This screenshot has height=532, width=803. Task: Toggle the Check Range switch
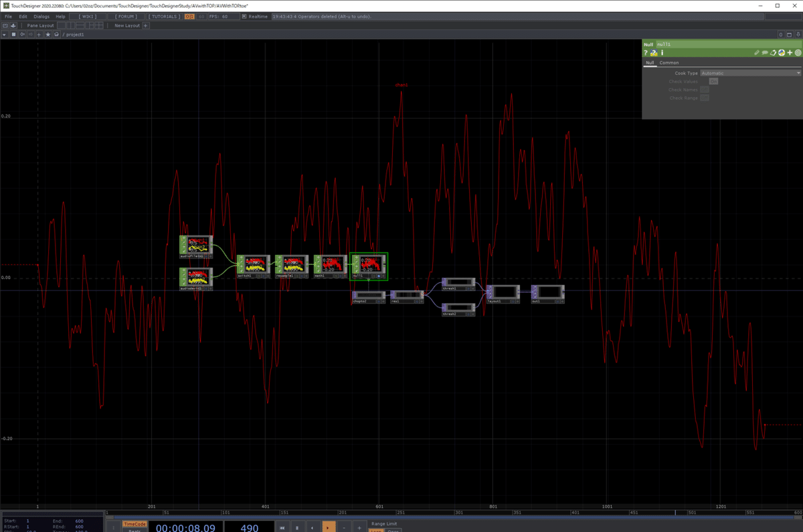tap(705, 98)
